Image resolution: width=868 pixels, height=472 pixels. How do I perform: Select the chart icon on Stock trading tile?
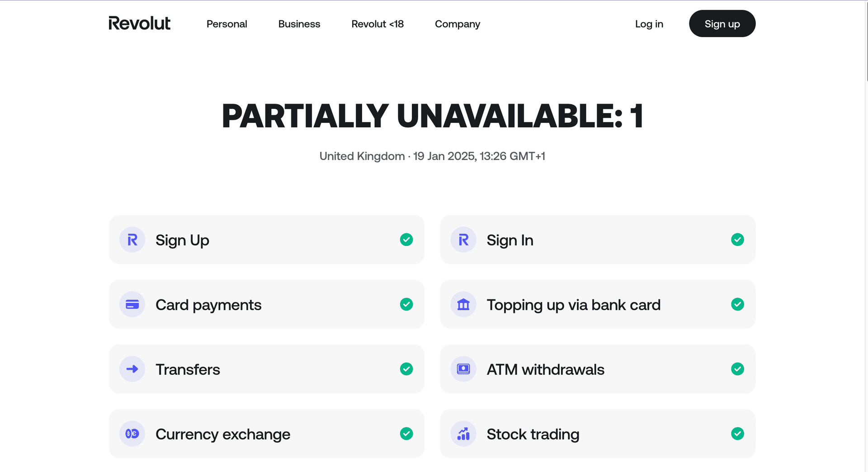[463, 434]
